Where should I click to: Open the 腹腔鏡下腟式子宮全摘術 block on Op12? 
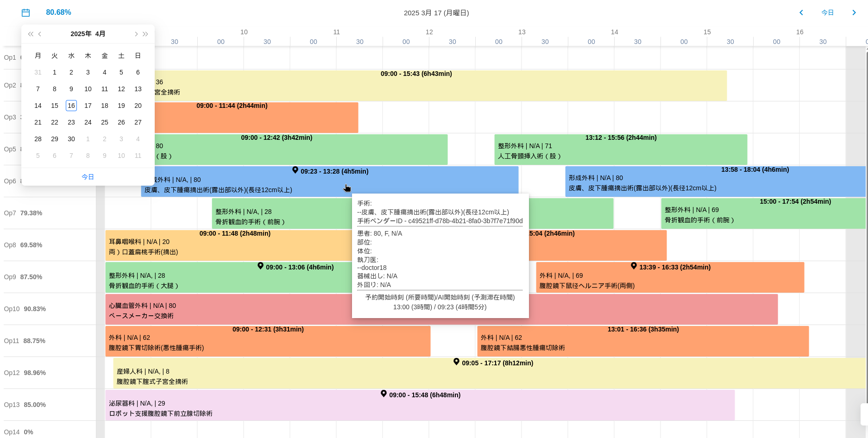point(489,373)
